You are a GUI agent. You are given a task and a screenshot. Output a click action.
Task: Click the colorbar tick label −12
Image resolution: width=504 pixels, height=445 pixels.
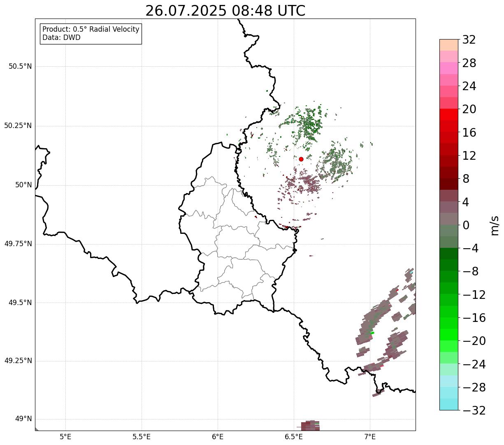474,295
